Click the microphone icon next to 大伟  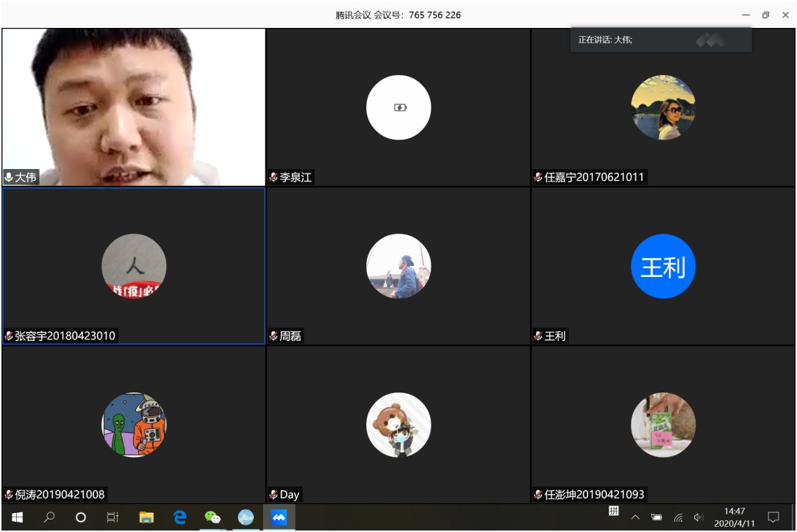pos(9,177)
